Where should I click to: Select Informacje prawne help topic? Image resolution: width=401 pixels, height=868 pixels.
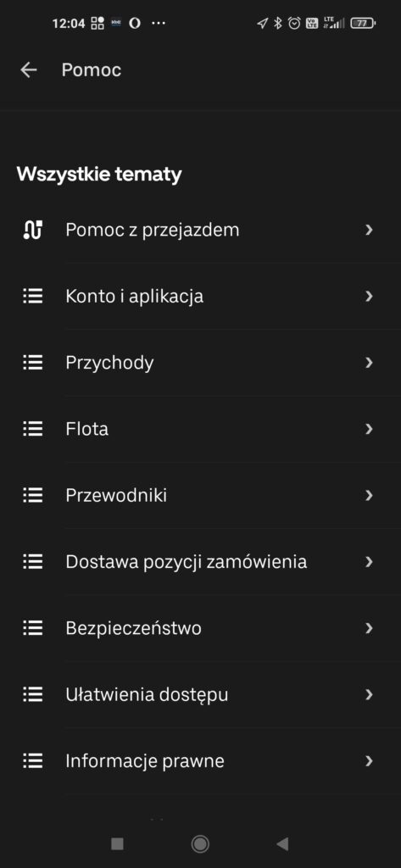coord(200,761)
